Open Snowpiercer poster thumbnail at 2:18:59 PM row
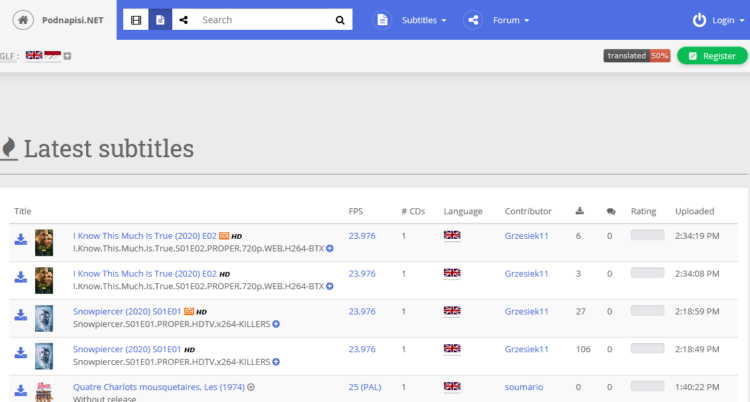750x402 pixels. (x=44, y=318)
